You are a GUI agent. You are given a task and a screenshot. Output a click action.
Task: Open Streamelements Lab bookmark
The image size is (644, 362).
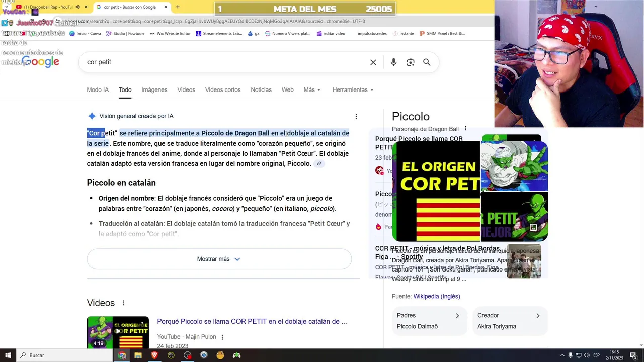point(219,34)
